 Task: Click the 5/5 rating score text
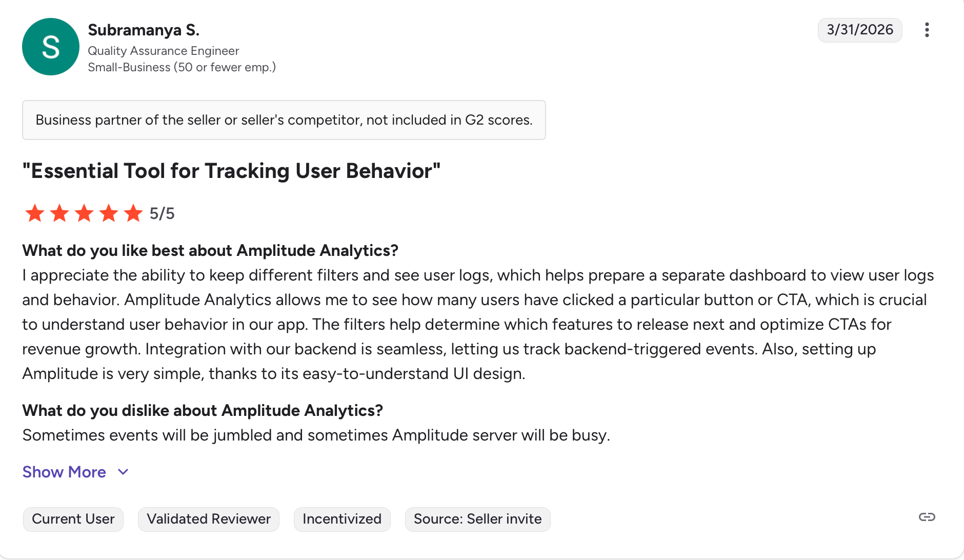162,213
